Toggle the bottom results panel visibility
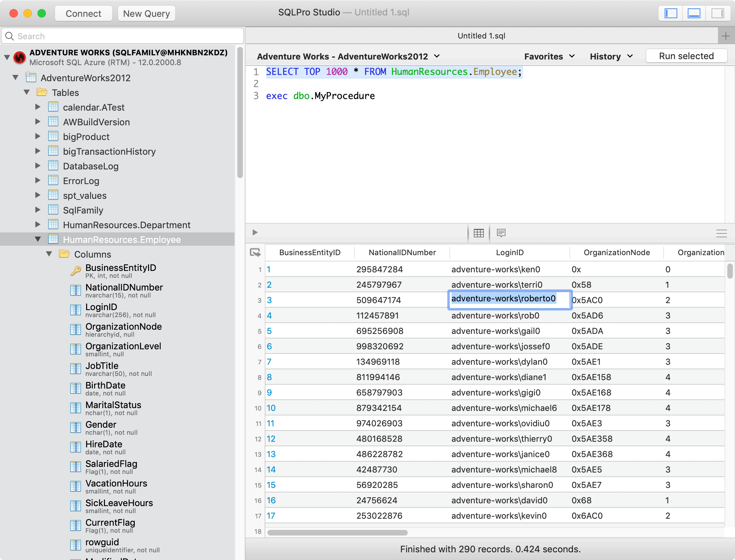The image size is (735, 560). (694, 13)
